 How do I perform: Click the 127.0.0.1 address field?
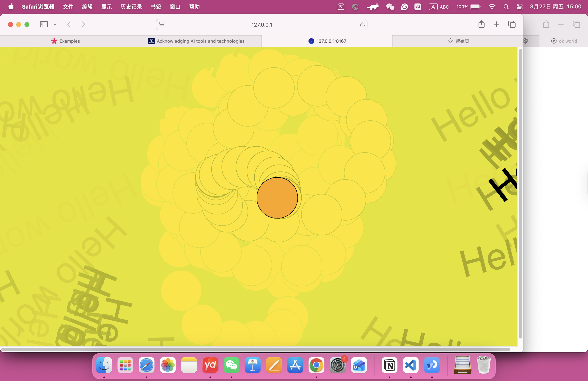tap(262, 25)
